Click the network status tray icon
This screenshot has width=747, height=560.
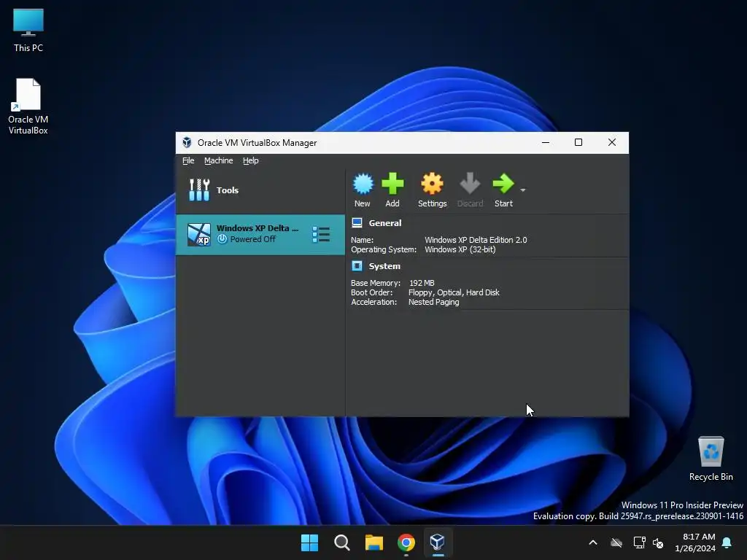coord(639,542)
